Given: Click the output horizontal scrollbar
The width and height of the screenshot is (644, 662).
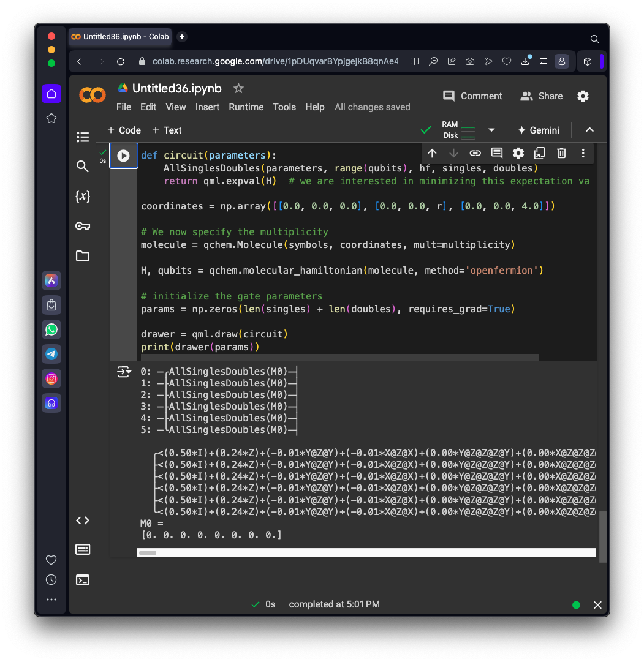Looking at the screenshot, I should (x=366, y=552).
